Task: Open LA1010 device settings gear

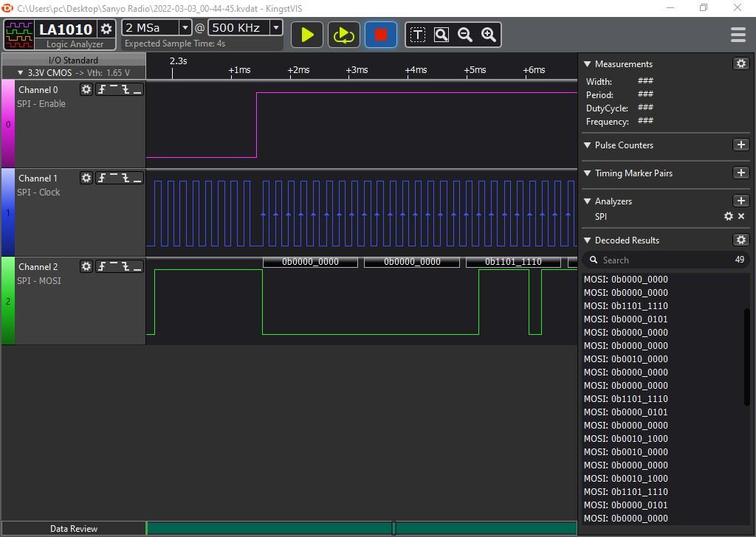Action: 106,29
